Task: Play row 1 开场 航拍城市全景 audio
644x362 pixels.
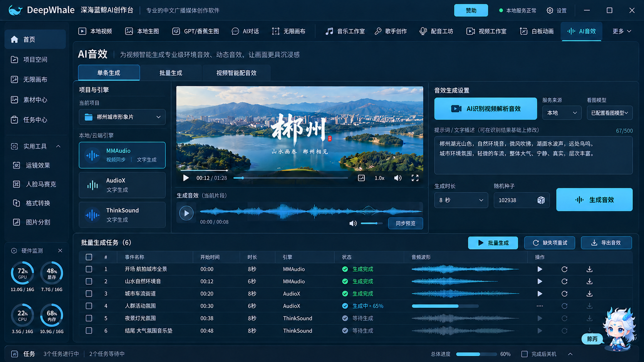Action: tap(540, 269)
